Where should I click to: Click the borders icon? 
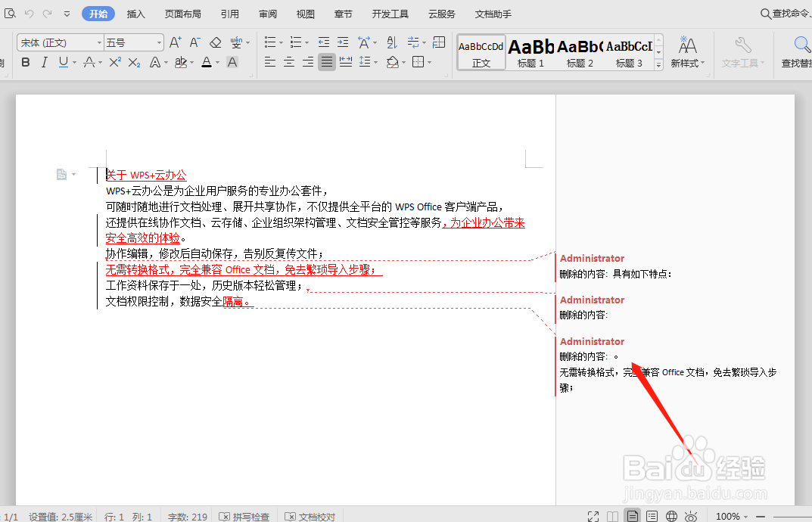[418, 62]
